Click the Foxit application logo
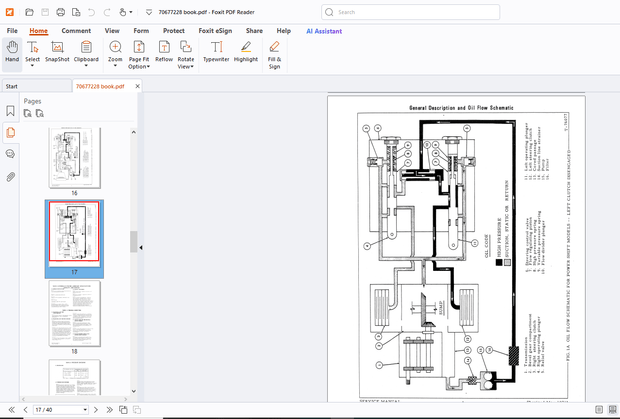The image size is (620, 419). (x=10, y=12)
